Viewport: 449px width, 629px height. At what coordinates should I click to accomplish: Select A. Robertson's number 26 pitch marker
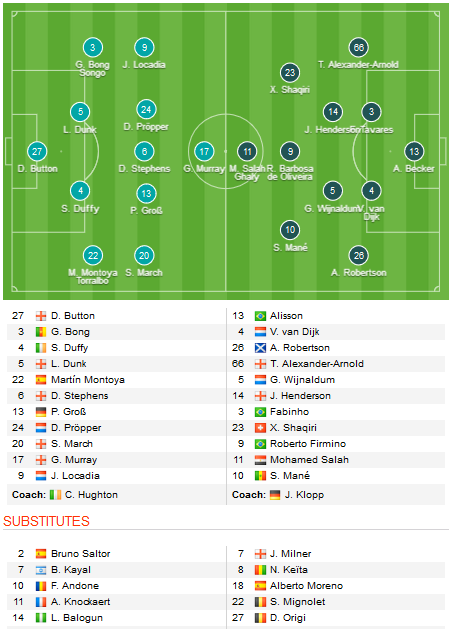[x=359, y=256]
